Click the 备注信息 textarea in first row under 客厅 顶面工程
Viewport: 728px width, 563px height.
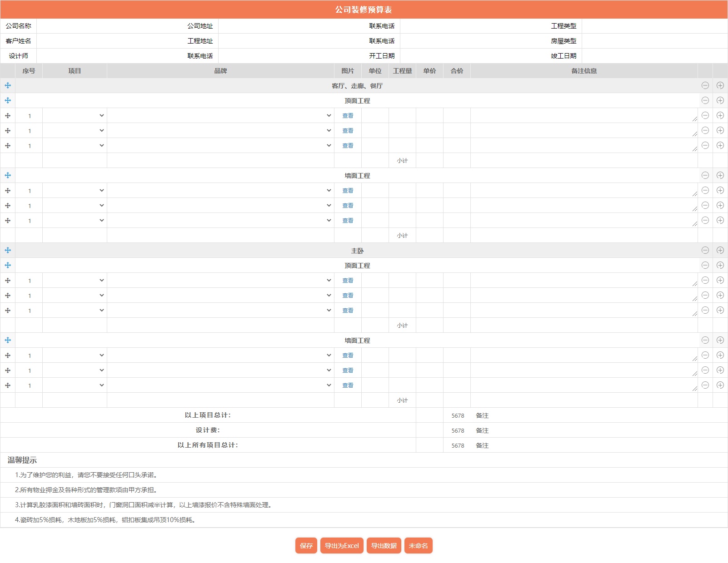point(584,115)
